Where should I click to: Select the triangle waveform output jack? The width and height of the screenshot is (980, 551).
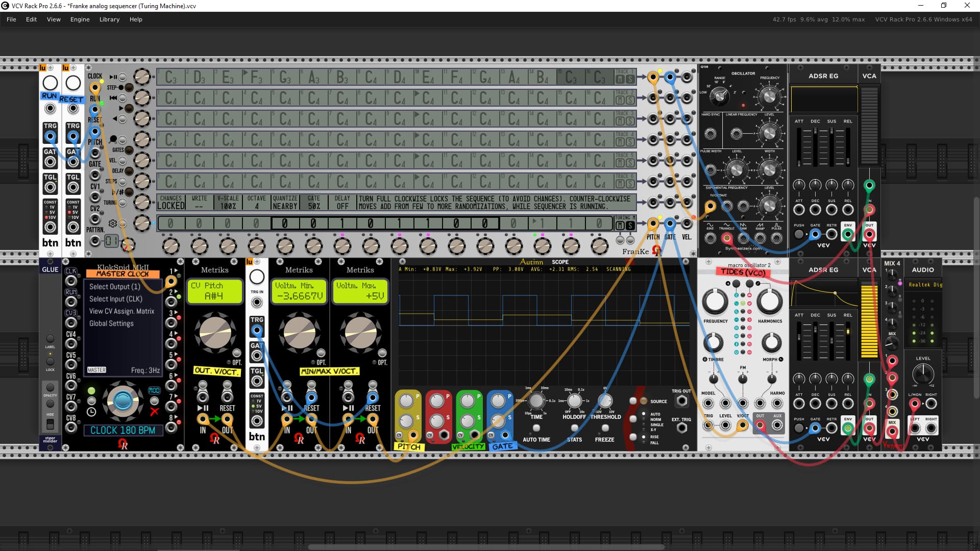(x=726, y=237)
